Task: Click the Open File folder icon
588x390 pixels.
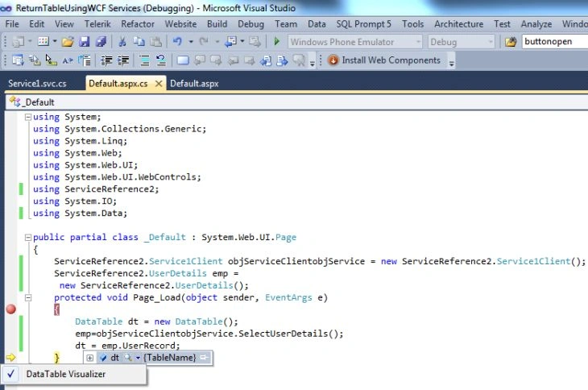Action: pos(68,41)
